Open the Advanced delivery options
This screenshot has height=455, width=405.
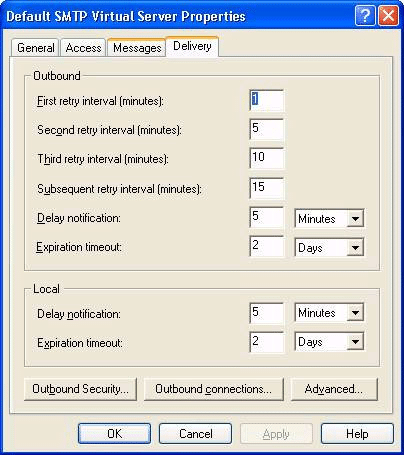(334, 389)
